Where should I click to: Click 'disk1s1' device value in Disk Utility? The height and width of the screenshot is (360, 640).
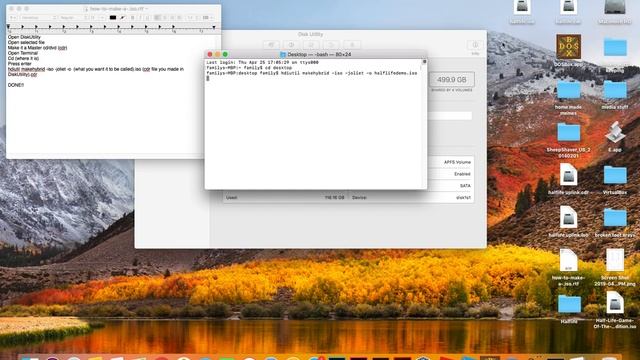tap(463, 198)
